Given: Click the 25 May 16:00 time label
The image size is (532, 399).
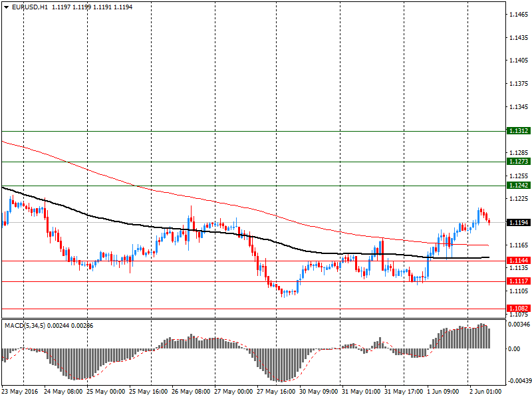Looking at the screenshot, I should coord(148,392).
